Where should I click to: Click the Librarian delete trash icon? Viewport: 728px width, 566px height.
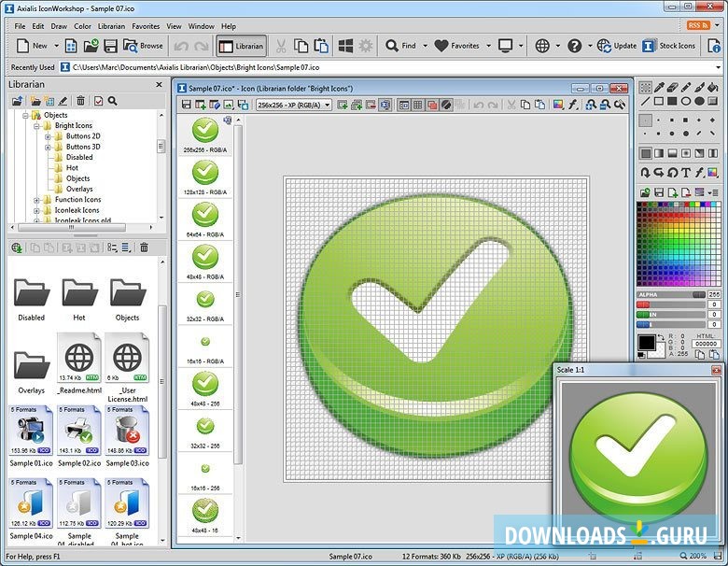(80, 101)
